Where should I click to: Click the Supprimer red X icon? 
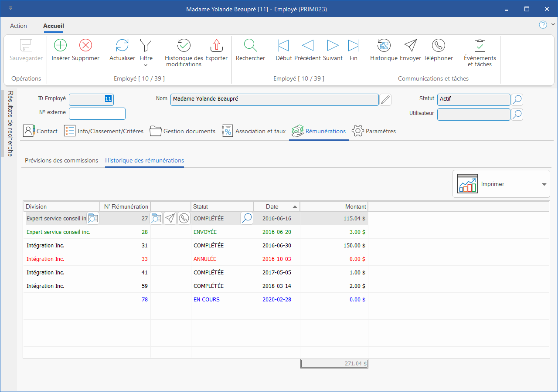[85, 46]
